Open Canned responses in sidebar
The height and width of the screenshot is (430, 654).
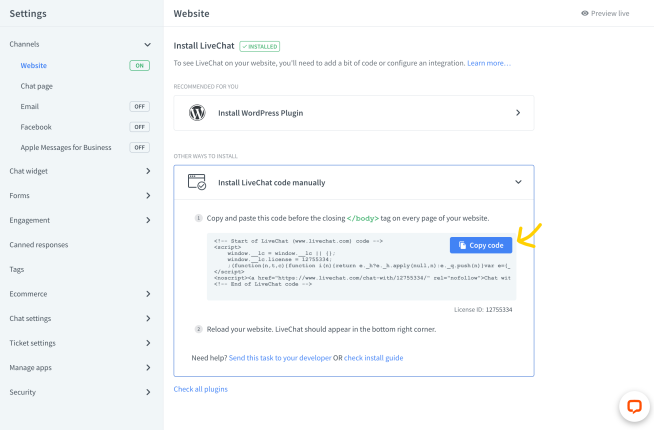[39, 245]
